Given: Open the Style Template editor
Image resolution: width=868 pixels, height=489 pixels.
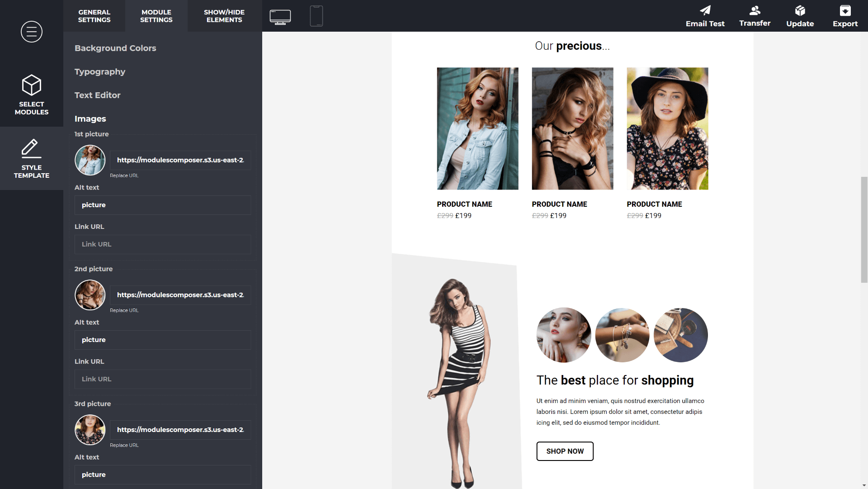Looking at the screenshot, I should pos(31,158).
